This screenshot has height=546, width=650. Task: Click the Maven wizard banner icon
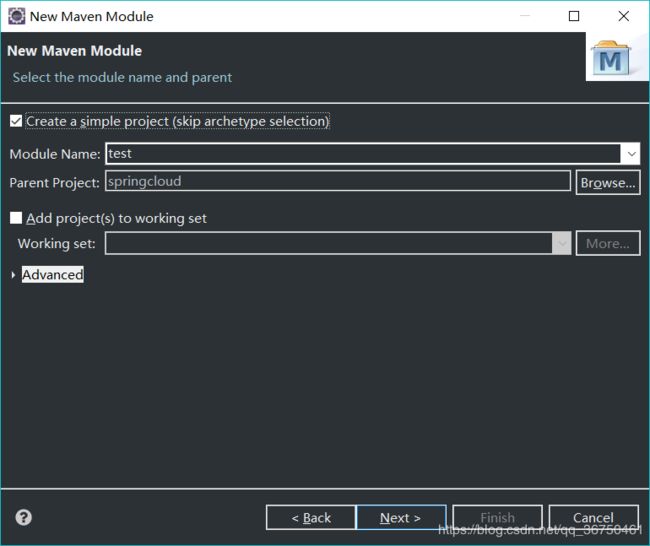(x=610, y=60)
